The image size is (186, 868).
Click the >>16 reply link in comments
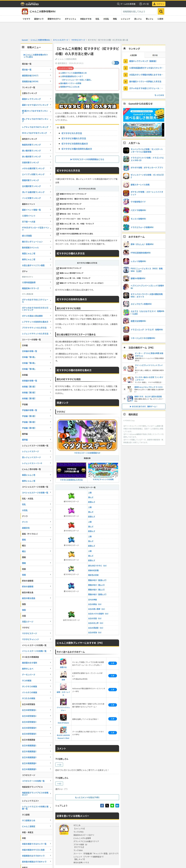pos(59,765)
